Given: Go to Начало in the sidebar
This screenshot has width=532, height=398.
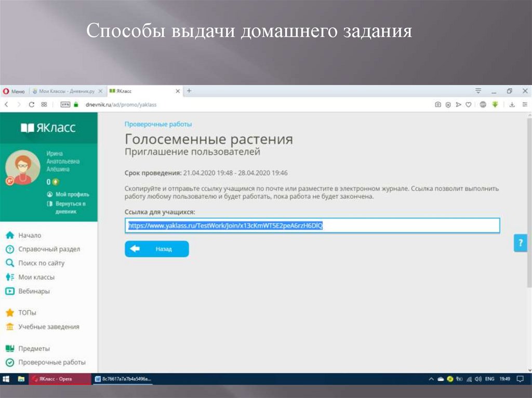Looking at the screenshot, I should point(30,235).
